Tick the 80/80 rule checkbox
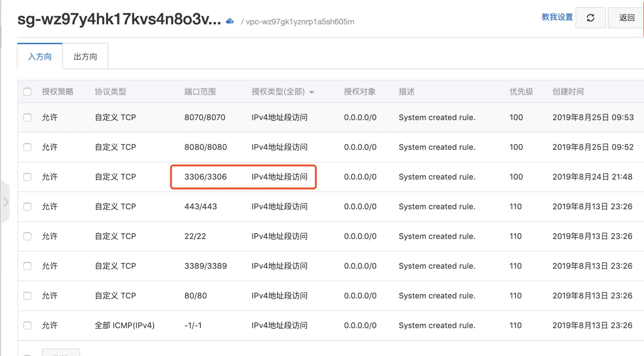The height and width of the screenshot is (356, 644). pyautogui.click(x=27, y=296)
